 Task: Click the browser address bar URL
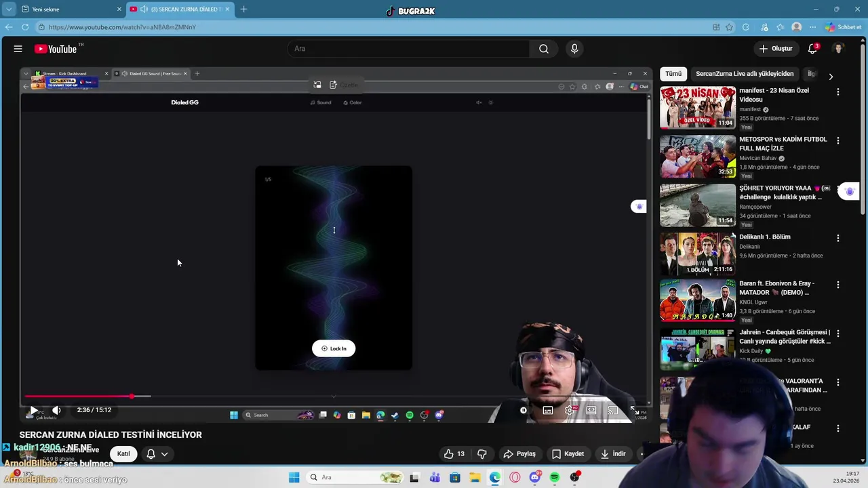pos(122,27)
